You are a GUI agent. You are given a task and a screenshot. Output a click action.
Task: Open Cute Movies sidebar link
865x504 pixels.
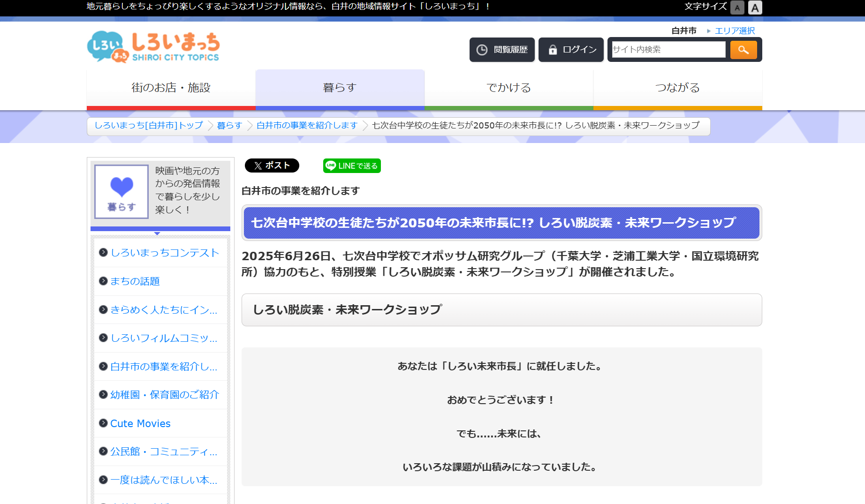[x=140, y=423]
